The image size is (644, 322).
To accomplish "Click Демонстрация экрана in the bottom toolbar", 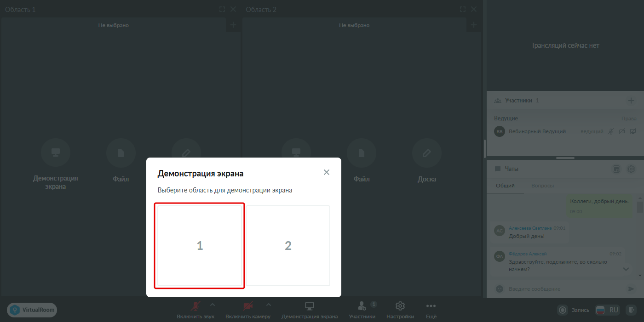I will point(310,311).
